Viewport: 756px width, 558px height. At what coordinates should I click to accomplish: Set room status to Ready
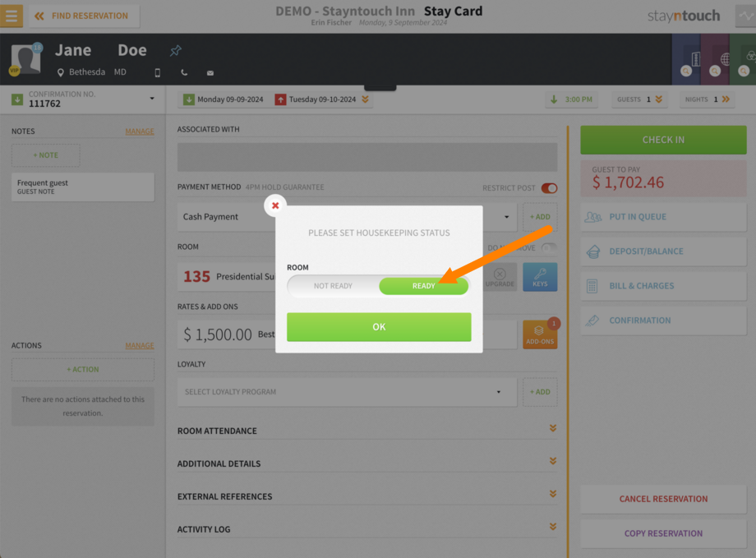coord(423,286)
